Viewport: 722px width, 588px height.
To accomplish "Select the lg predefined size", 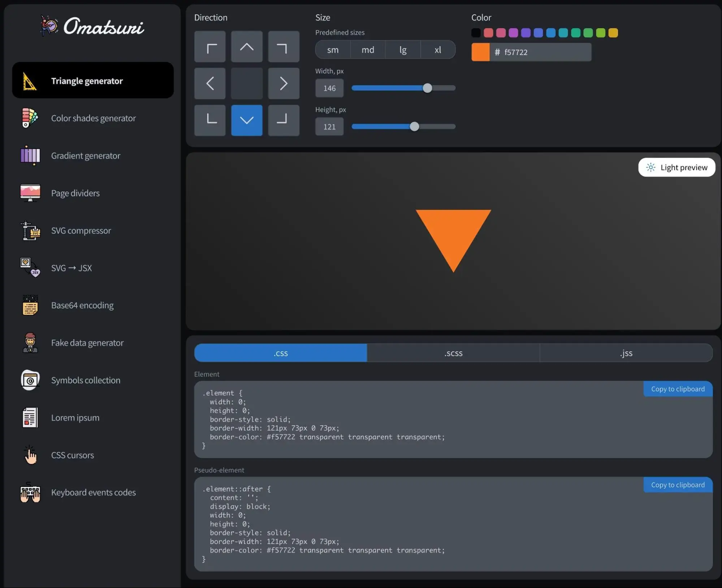I will [403, 50].
